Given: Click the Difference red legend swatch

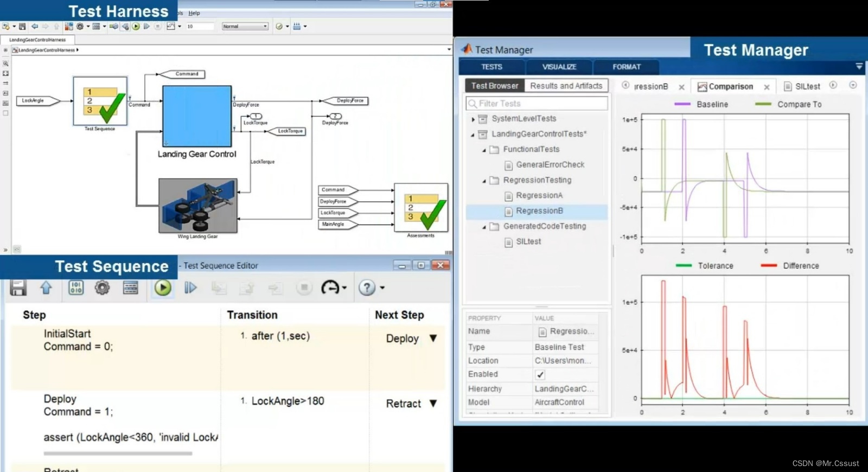Looking at the screenshot, I should click(x=769, y=265).
